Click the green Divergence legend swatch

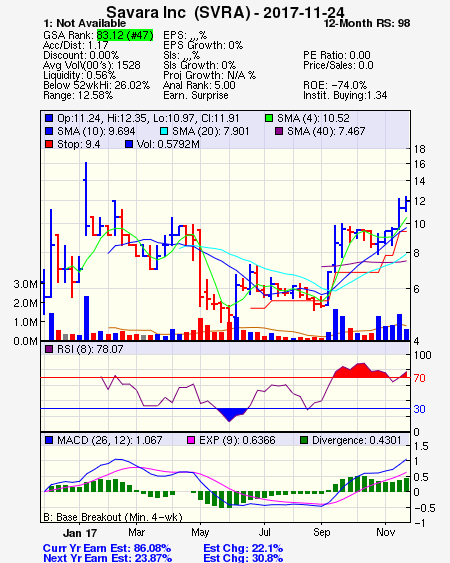coord(304,440)
